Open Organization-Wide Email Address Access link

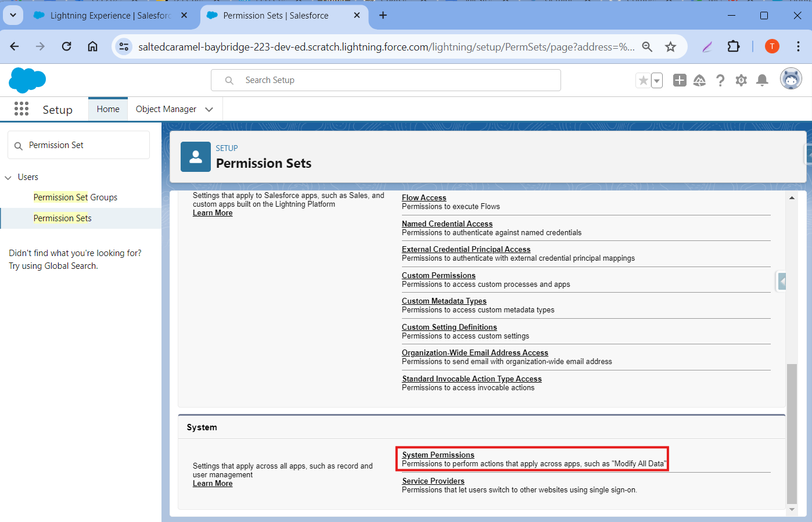pos(475,353)
